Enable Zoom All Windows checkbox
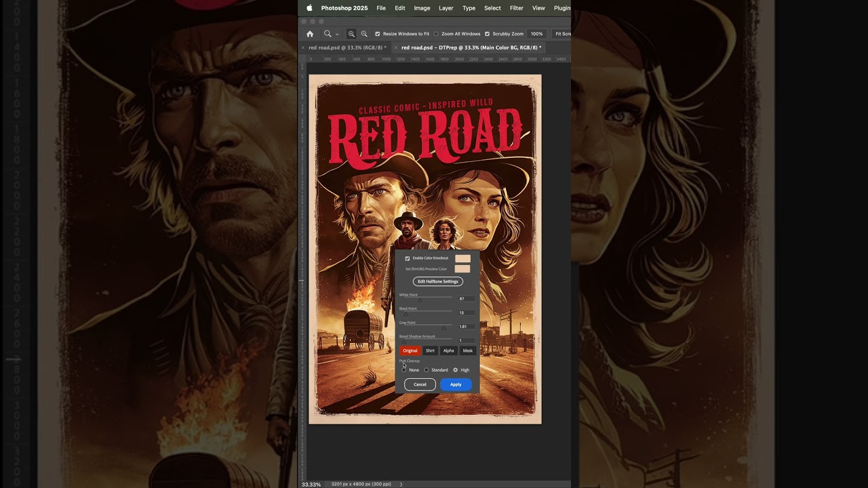The image size is (868, 488). coord(436,34)
